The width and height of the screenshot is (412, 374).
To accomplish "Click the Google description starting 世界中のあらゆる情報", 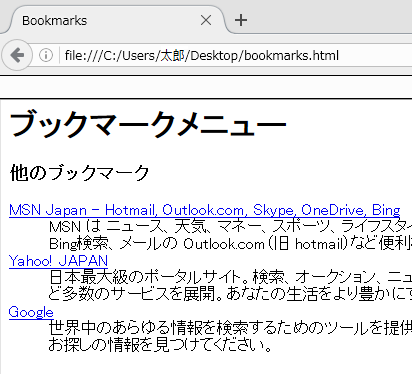I will (230, 328).
